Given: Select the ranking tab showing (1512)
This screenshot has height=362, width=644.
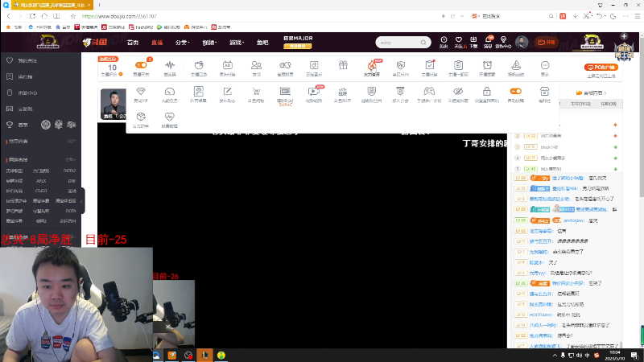Looking at the screenshot, I should pyautogui.click(x=580, y=104).
